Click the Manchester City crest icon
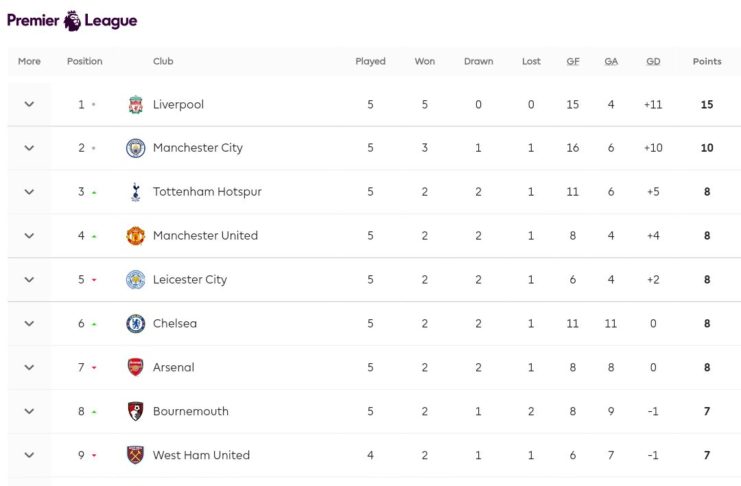Image resolution: width=741 pixels, height=486 pixels. pos(136,148)
